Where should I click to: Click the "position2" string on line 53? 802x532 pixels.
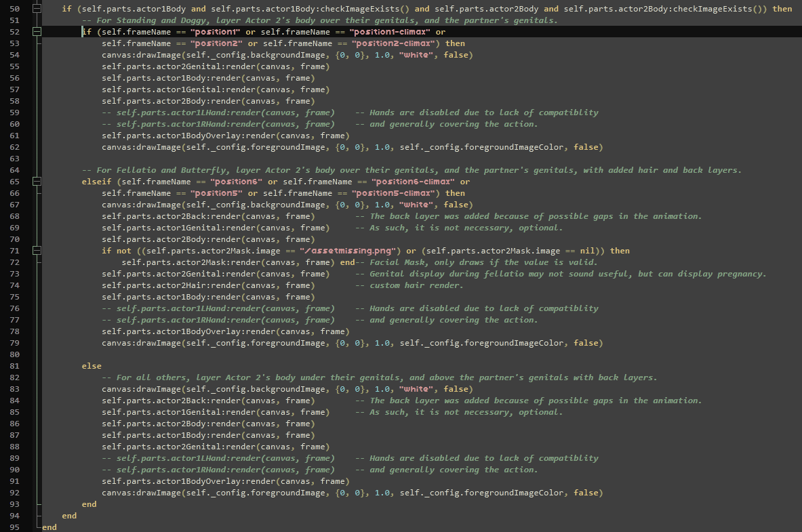coord(217,43)
